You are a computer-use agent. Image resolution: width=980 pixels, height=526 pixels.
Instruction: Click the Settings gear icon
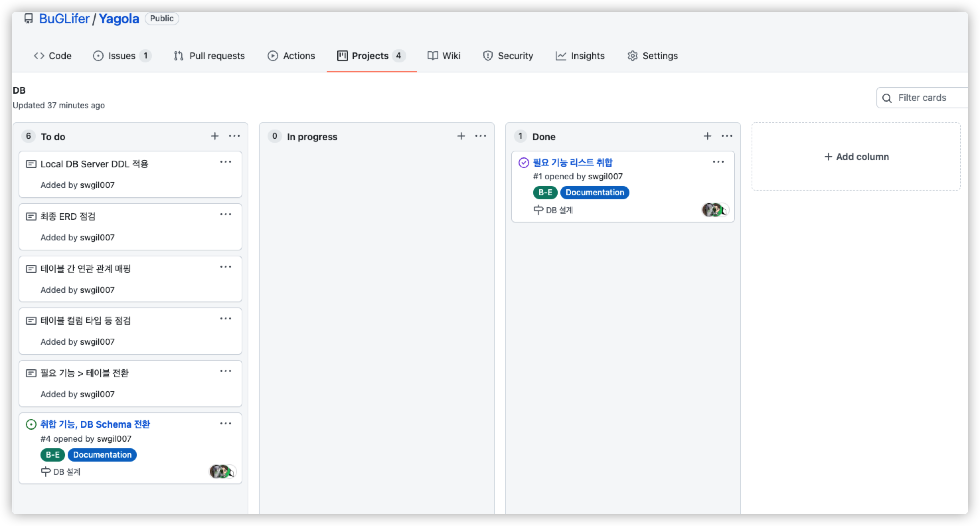(x=632, y=55)
